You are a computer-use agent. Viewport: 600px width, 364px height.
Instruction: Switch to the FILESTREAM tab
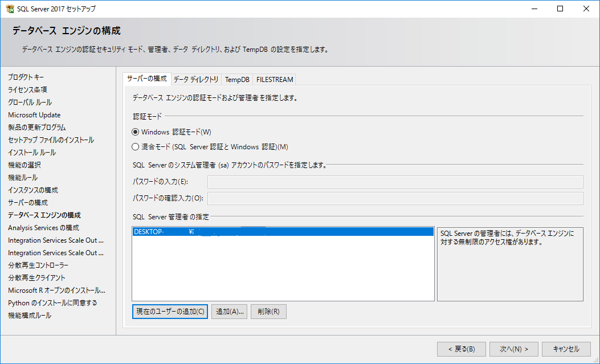click(274, 79)
